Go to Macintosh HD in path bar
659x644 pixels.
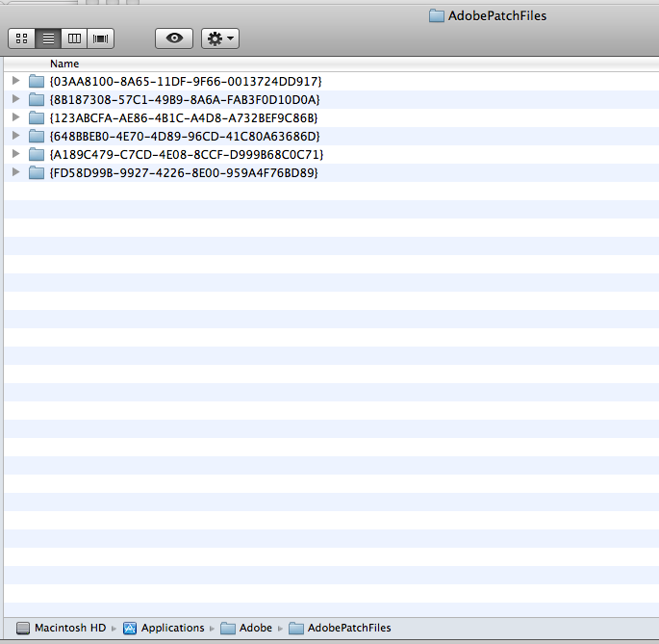tap(70, 628)
